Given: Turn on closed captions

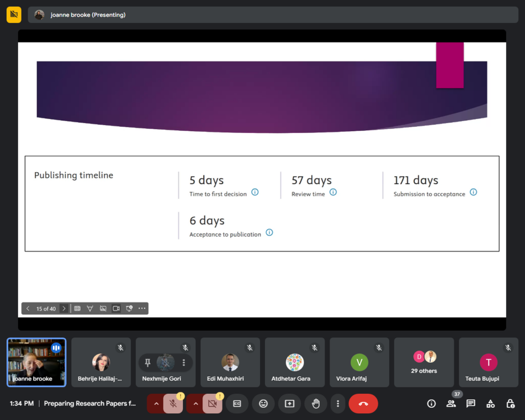Looking at the screenshot, I should coord(237,404).
